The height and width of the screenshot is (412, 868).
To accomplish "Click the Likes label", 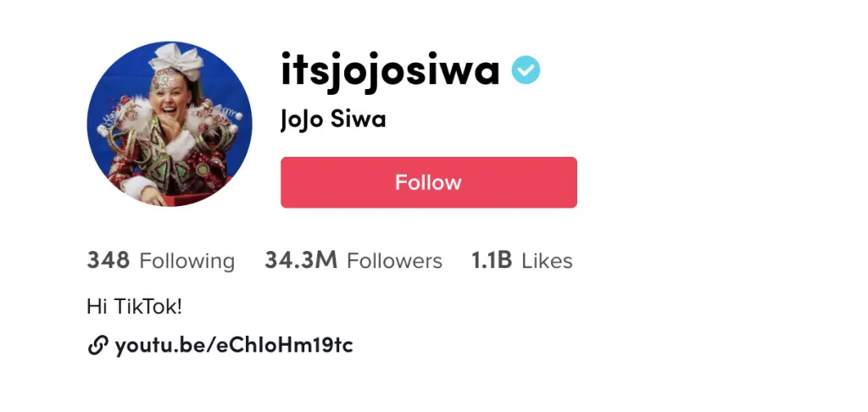I will (547, 261).
